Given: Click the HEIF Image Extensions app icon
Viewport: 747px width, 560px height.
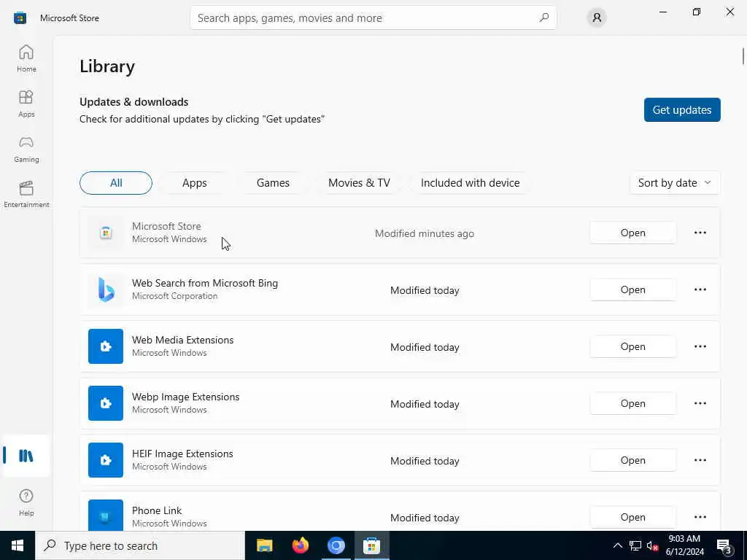Looking at the screenshot, I should pos(106,460).
